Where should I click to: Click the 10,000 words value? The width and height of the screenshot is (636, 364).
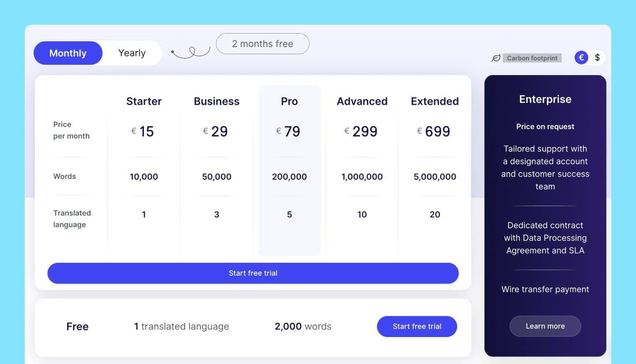point(144,177)
